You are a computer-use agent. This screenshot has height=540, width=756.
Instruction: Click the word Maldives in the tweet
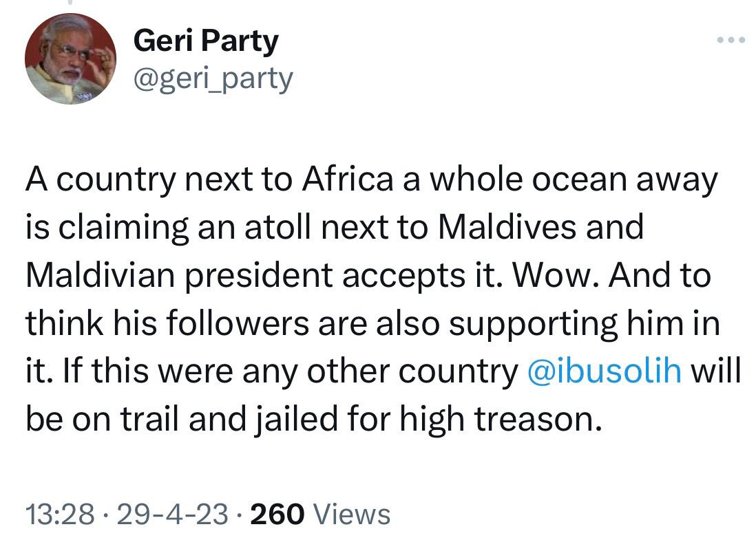point(507,227)
